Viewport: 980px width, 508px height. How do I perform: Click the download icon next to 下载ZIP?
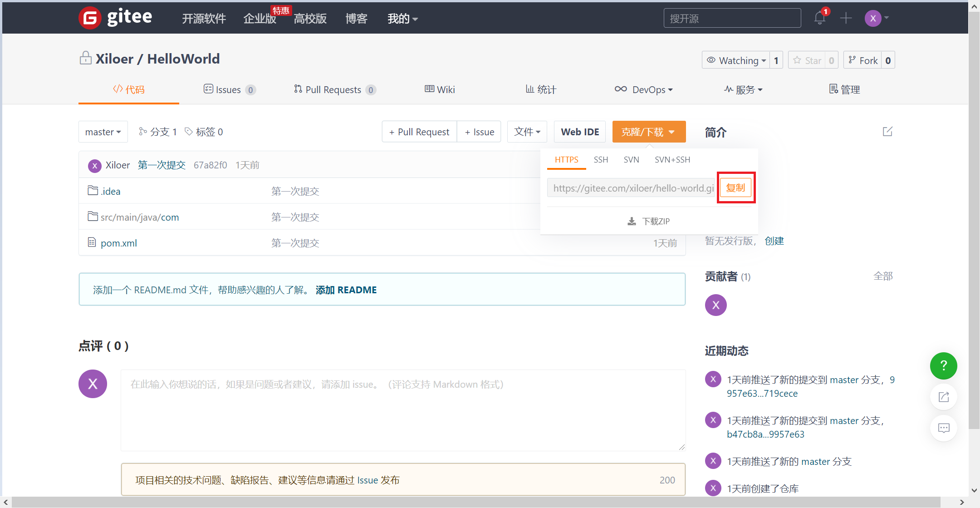(x=632, y=222)
